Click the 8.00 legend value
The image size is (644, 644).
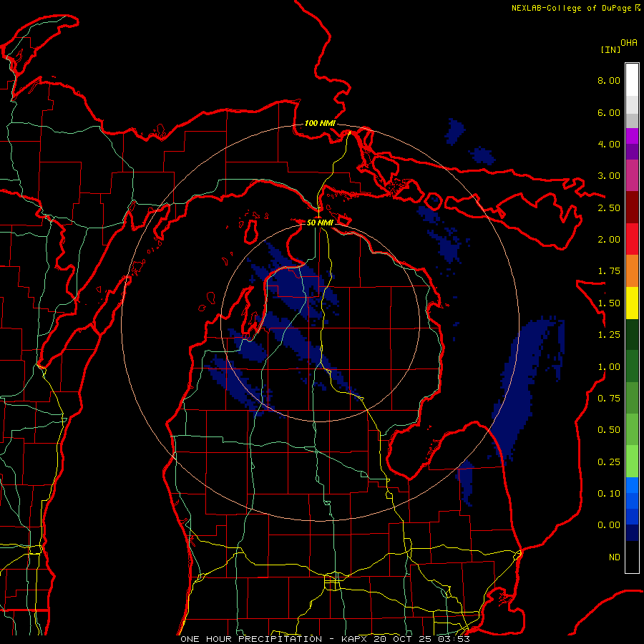point(609,80)
